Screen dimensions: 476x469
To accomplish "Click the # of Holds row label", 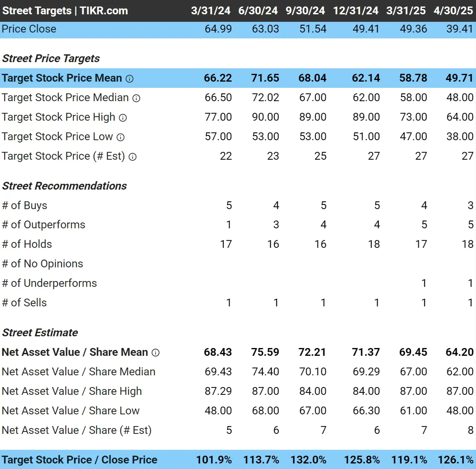I will [27, 244].
